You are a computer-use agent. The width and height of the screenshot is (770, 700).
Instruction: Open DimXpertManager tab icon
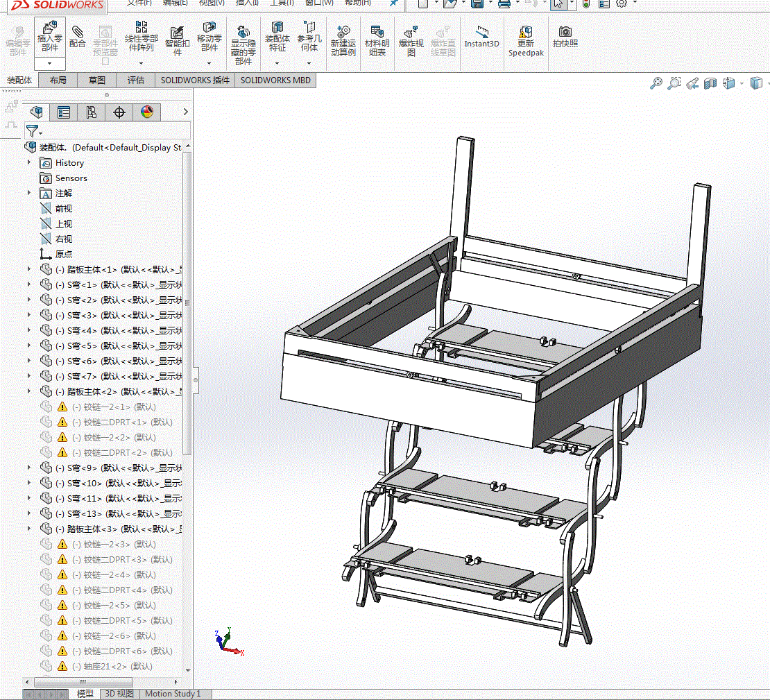(x=119, y=112)
